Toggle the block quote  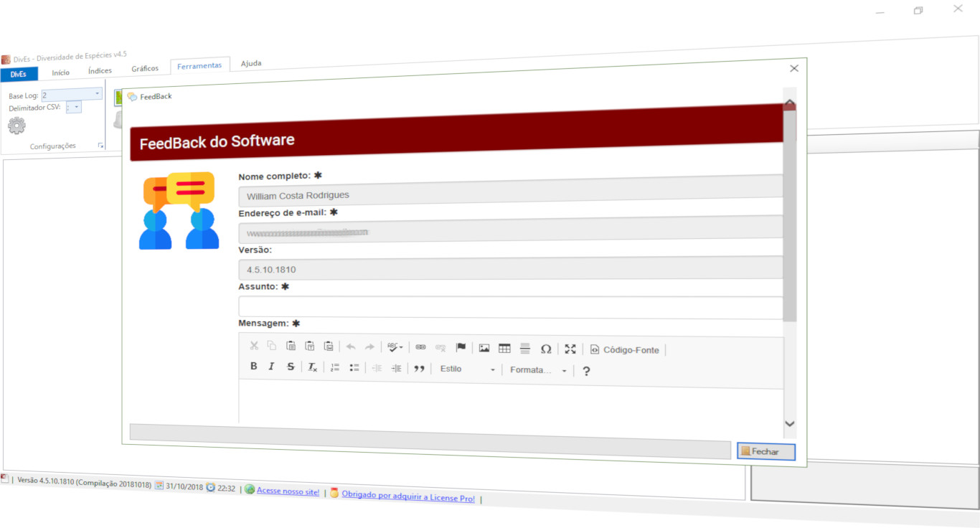tap(419, 369)
